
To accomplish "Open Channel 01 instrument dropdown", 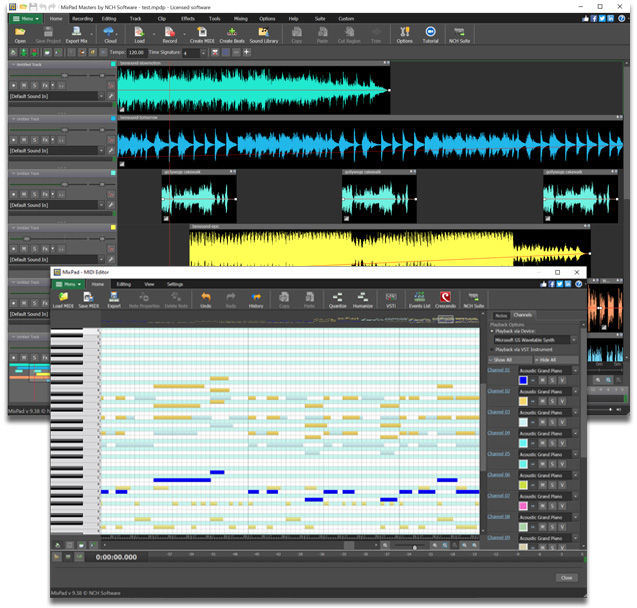I will coord(575,370).
